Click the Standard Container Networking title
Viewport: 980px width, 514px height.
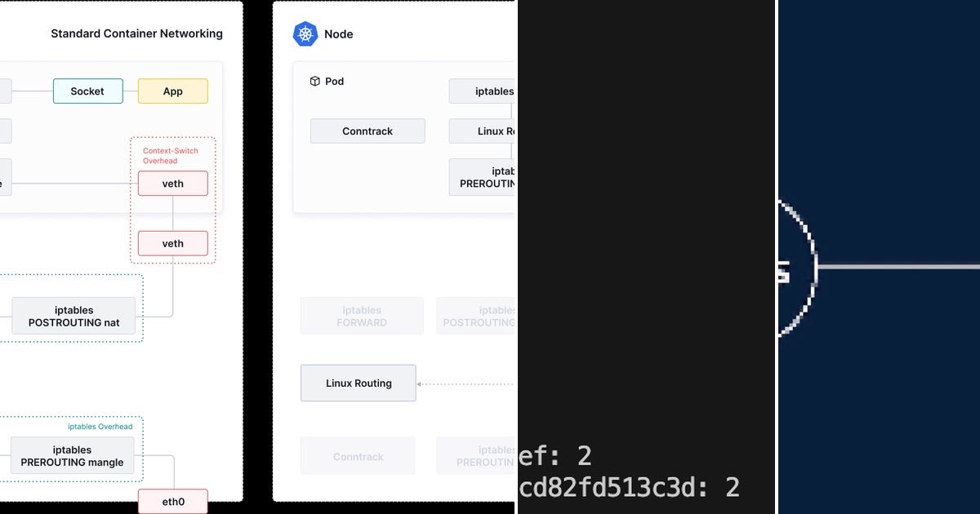coord(136,33)
